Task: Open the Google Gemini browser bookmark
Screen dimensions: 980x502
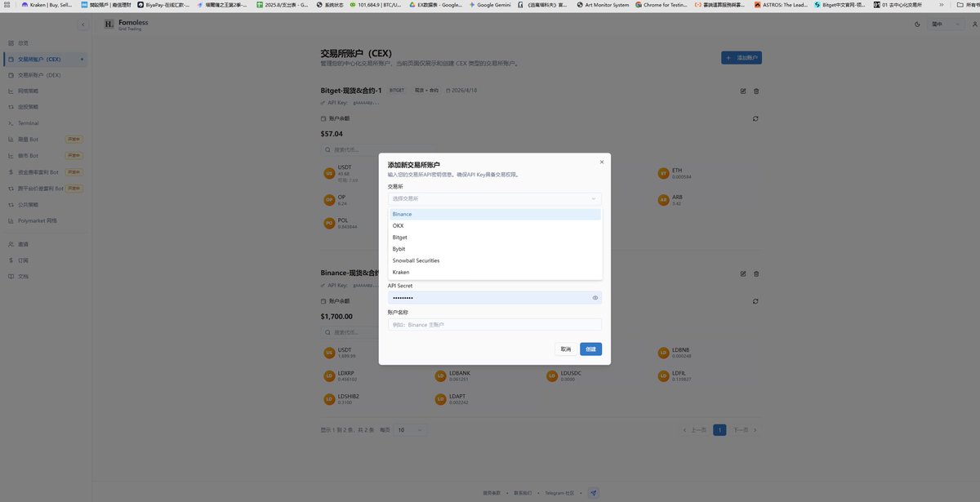Action: pyautogui.click(x=490, y=5)
